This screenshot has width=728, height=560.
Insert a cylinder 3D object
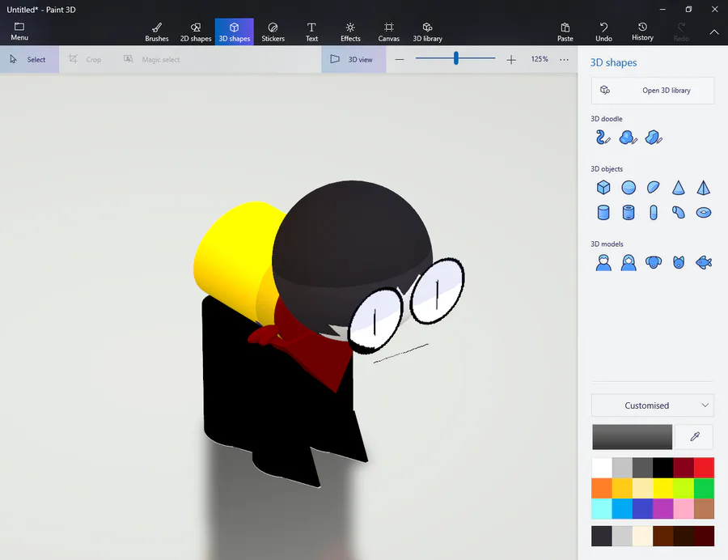pos(603,213)
